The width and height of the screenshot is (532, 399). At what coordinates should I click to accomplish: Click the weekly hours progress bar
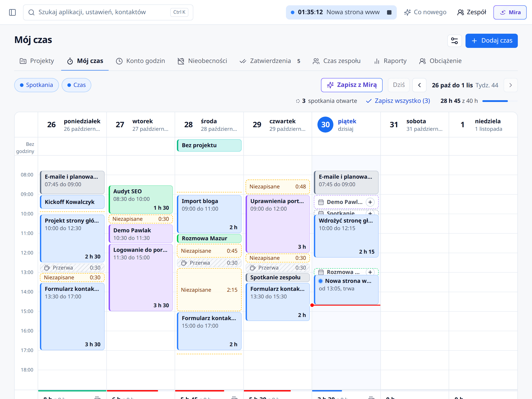(x=500, y=101)
